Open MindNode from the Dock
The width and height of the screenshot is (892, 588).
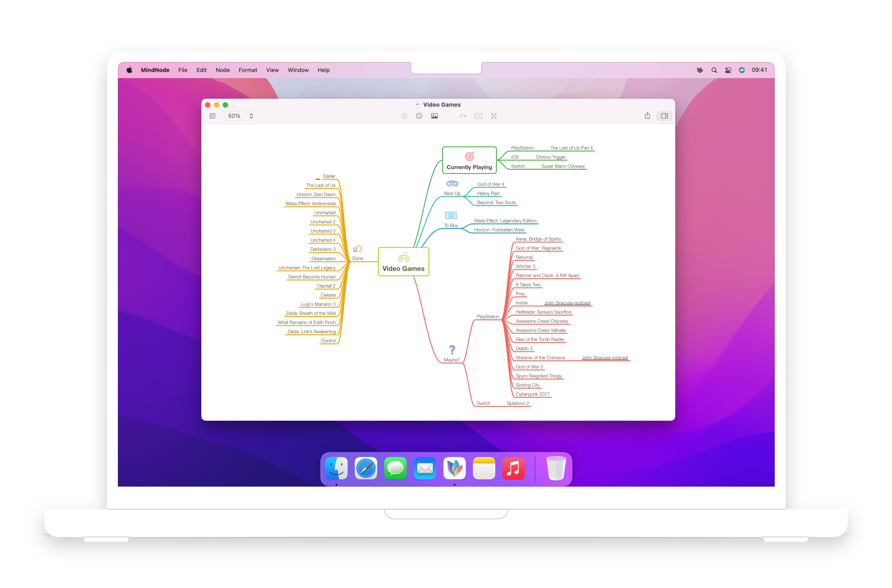[454, 468]
